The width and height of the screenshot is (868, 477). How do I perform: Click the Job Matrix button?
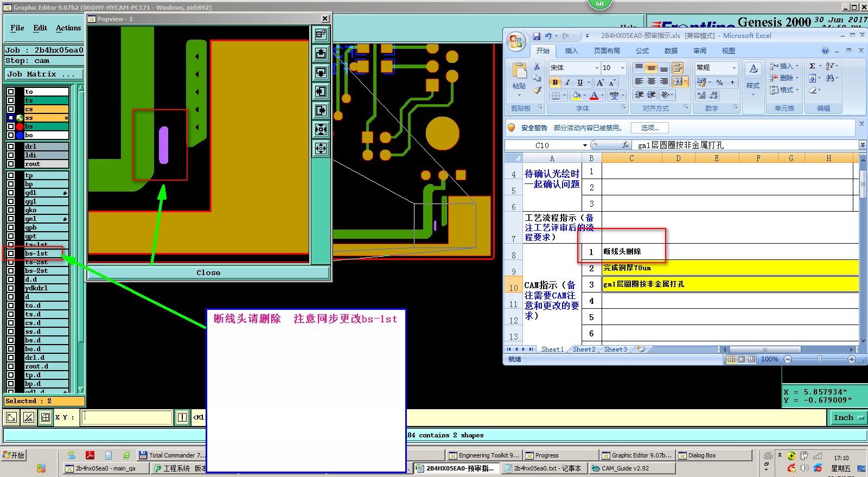[44, 74]
